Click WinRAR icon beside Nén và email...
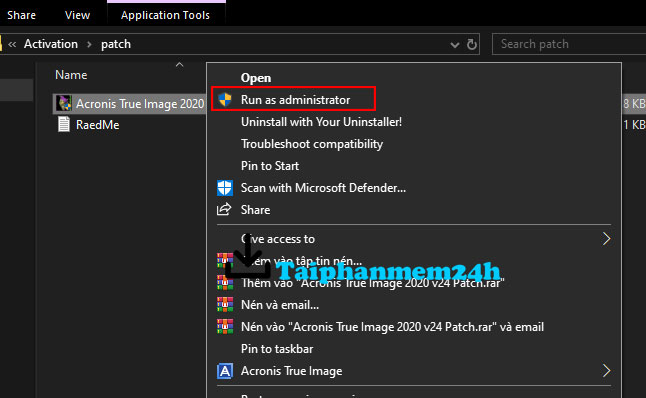 pyautogui.click(x=225, y=304)
